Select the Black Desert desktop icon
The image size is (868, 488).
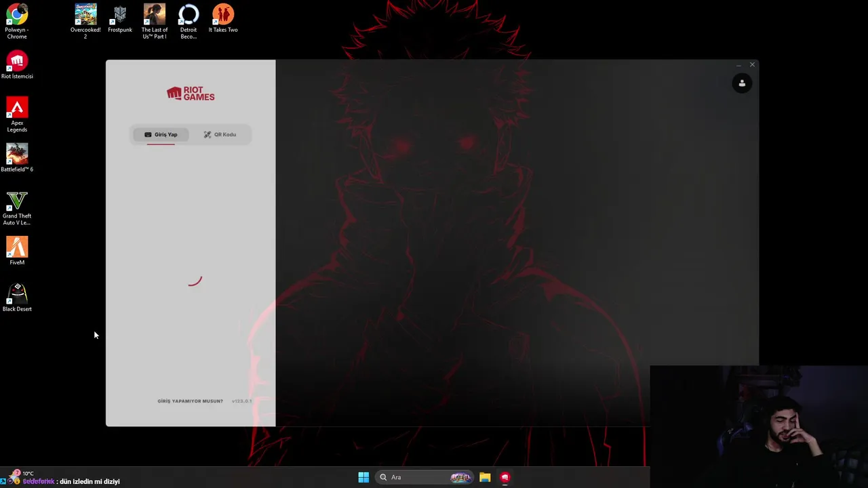(17, 297)
